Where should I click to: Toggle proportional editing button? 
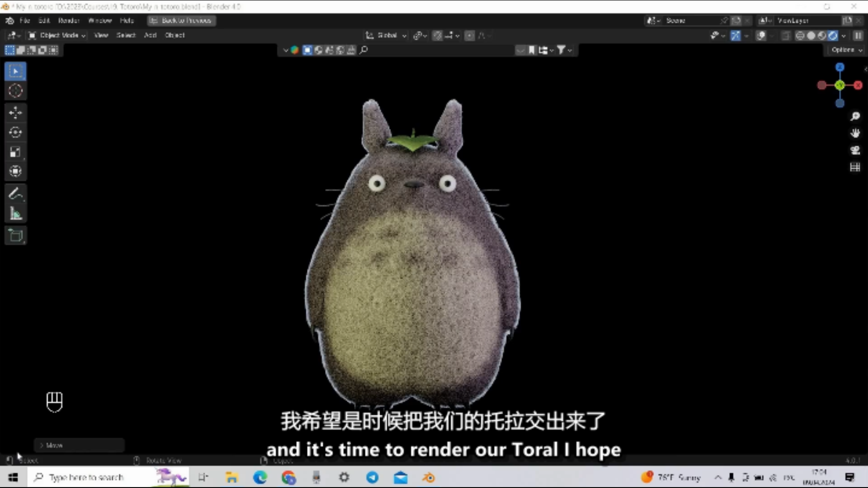coord(470,35)
